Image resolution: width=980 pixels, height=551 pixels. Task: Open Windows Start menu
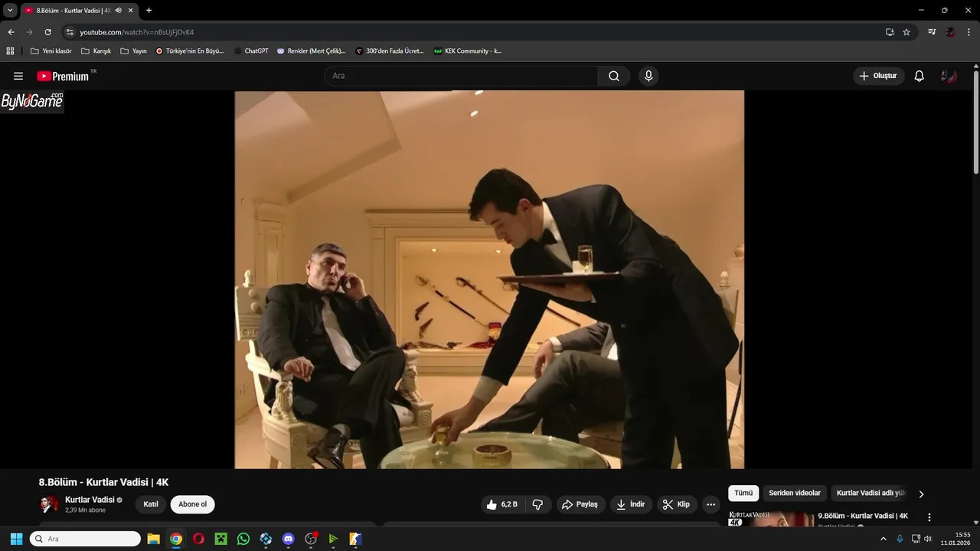click(16, 539)
